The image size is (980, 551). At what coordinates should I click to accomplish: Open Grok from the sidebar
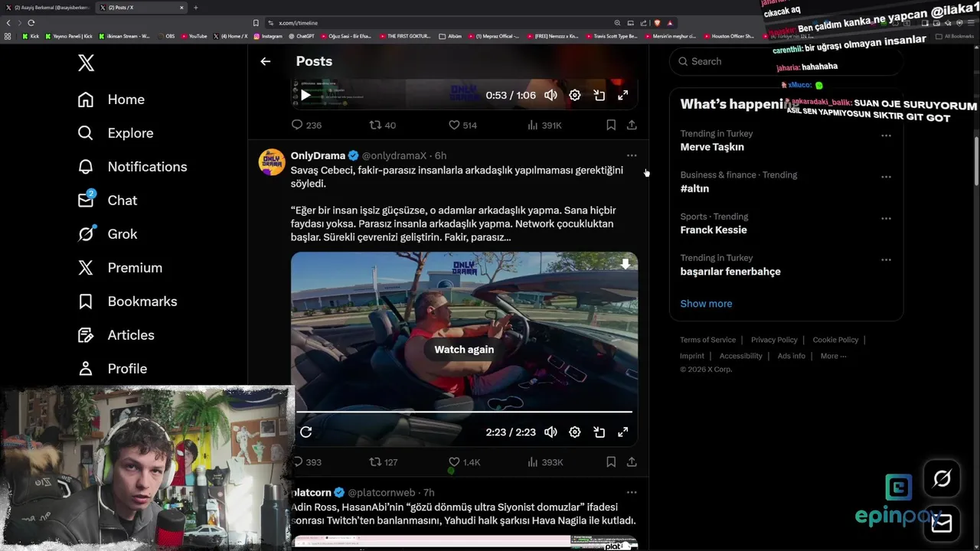107,234
